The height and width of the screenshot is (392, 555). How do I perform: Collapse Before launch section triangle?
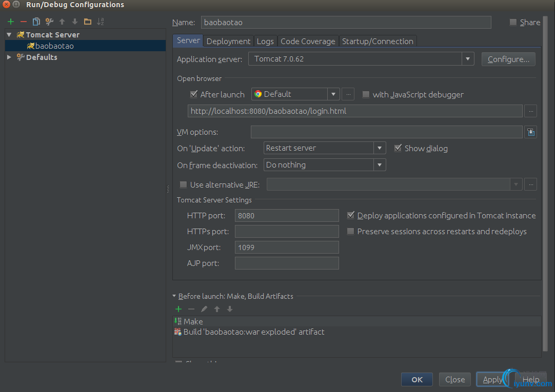tap(174, 296)
